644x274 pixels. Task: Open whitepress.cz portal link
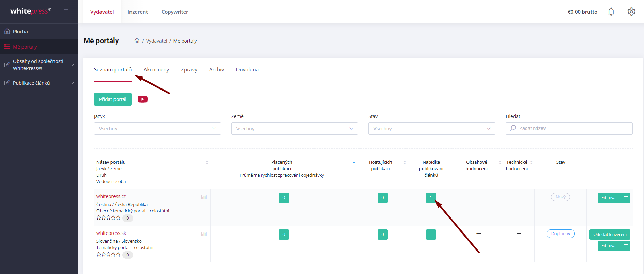(x=111, y=196)
